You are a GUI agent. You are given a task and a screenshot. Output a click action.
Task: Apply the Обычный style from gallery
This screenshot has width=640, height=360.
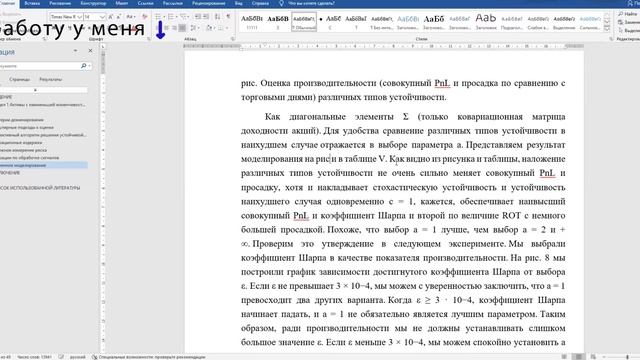304,22
